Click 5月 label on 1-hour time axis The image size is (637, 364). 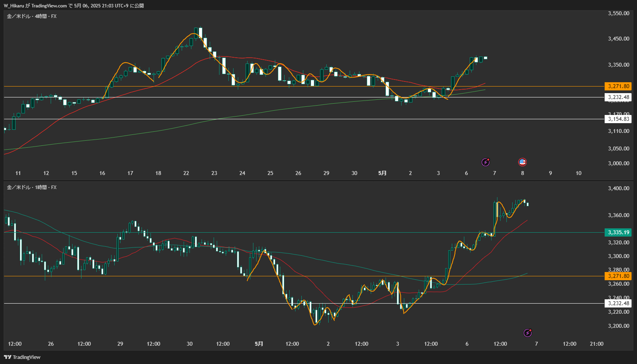(x=259, y=344)
